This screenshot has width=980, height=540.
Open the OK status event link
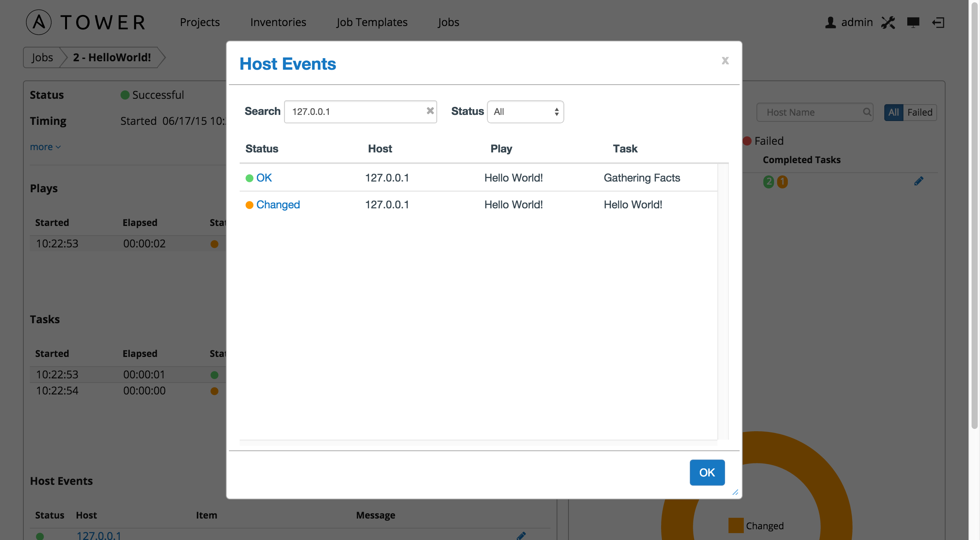(x=264, y=178)
